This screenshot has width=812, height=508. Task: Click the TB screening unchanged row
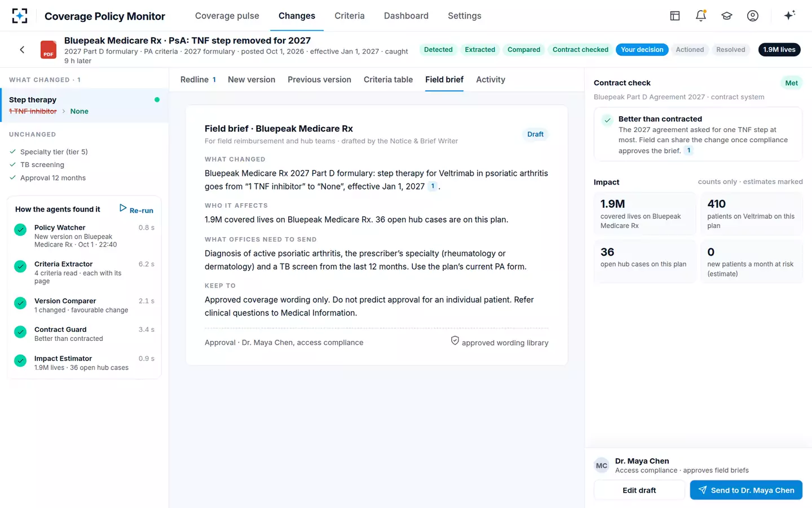point(85,165)
